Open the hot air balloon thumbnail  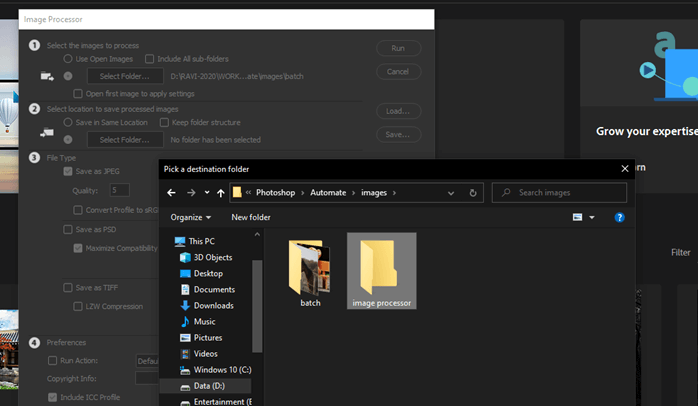(9, 115)
